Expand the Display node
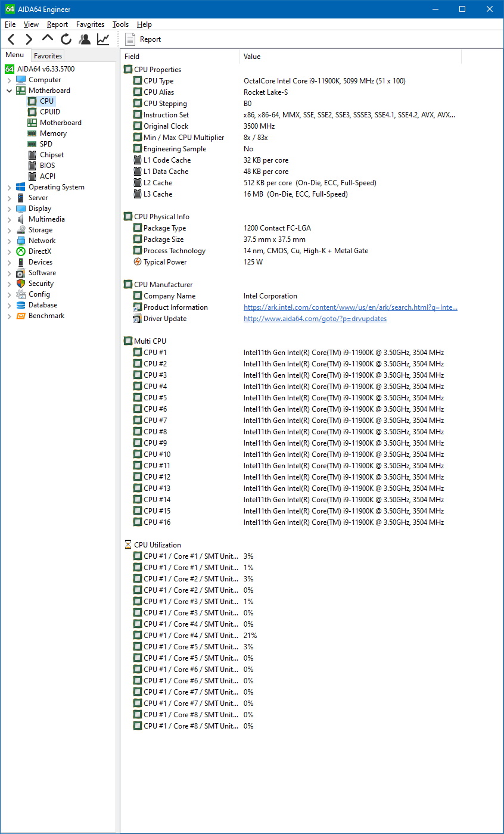The height and width of the screenshot is (834, 504). [9, 208]
